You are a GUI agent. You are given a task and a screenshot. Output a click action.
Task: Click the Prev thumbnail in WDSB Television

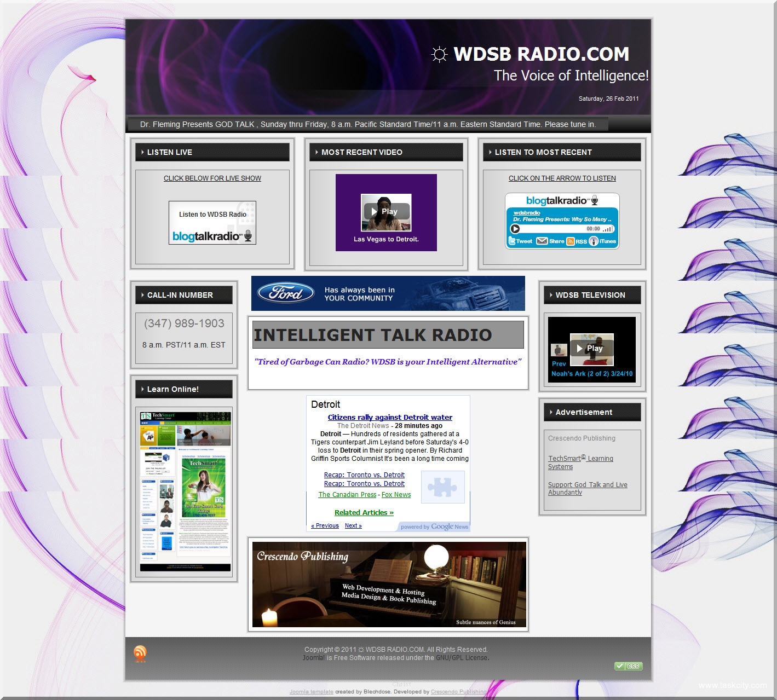pos(559,350)
